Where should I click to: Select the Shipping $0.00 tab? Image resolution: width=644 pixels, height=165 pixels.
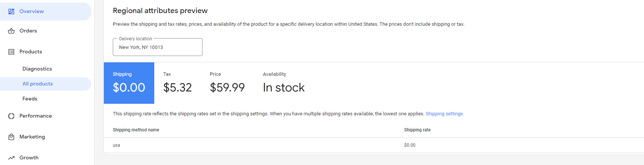[x=129, y=83]
